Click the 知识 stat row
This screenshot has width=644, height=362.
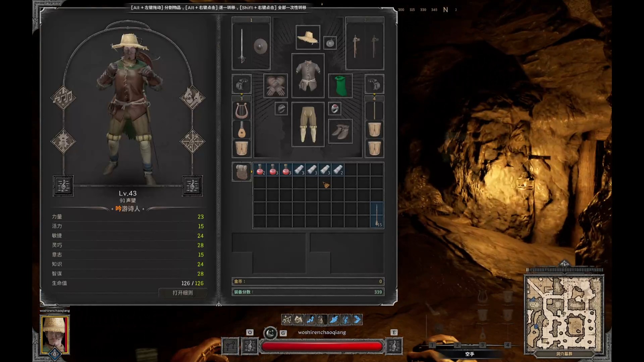tap(128, 264)
